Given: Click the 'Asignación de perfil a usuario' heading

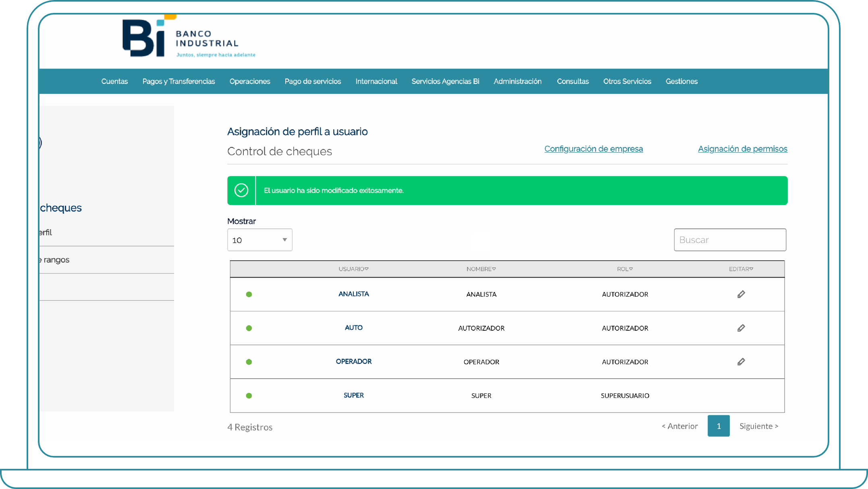Looking at the screenshot, I should 297,132.
